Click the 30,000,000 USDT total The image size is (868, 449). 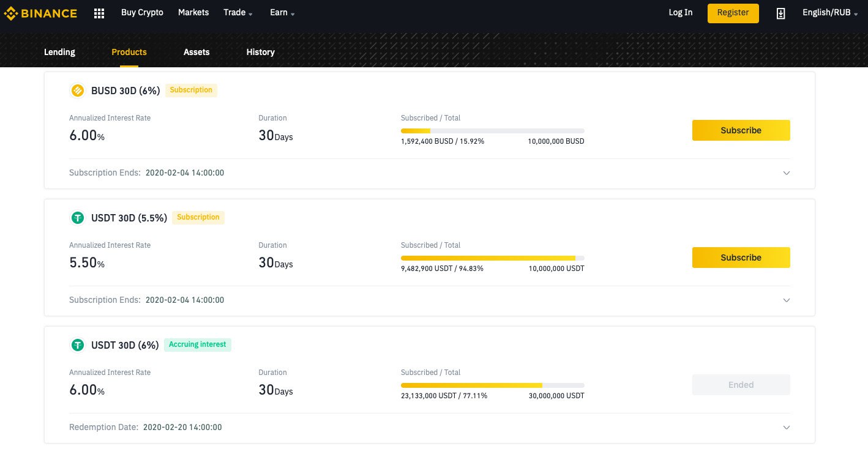[556, 396]
